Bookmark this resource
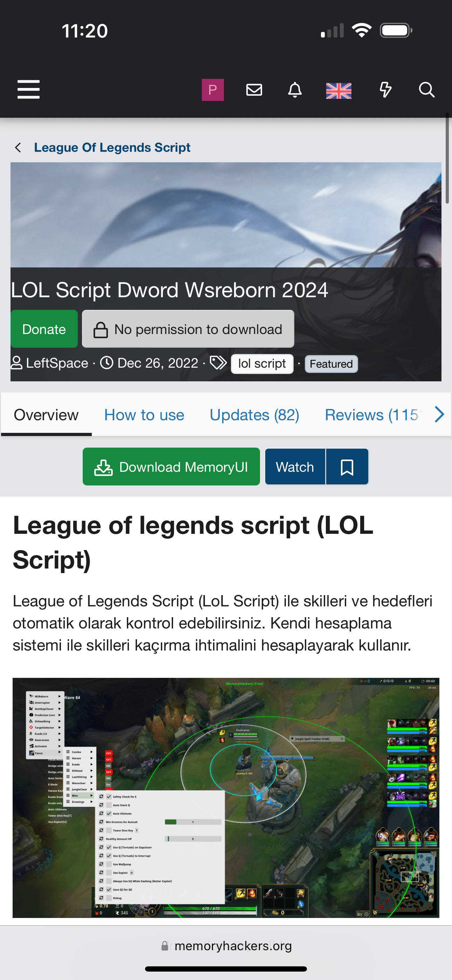The height and width of the screenshot is (980, 452). (x=347, y=467)
